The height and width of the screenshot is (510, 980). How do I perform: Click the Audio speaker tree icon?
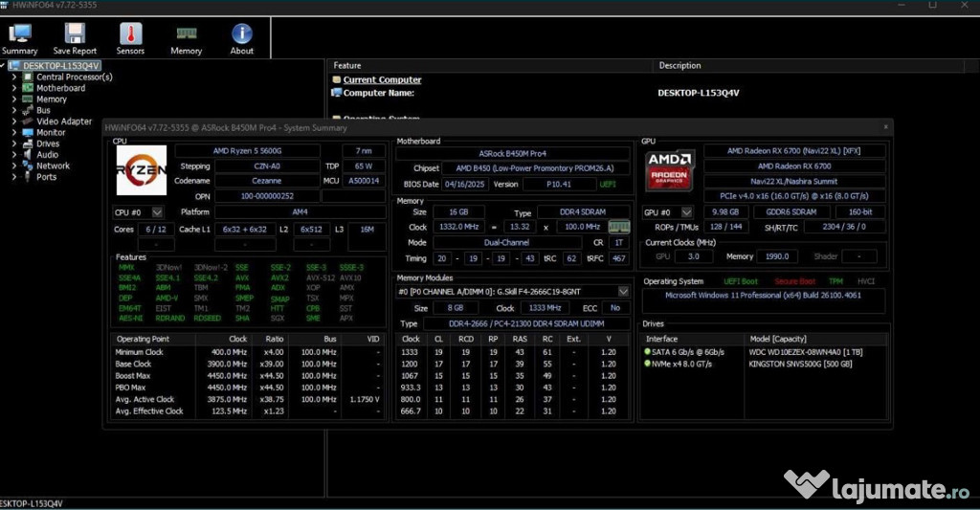tap(28, 155)
